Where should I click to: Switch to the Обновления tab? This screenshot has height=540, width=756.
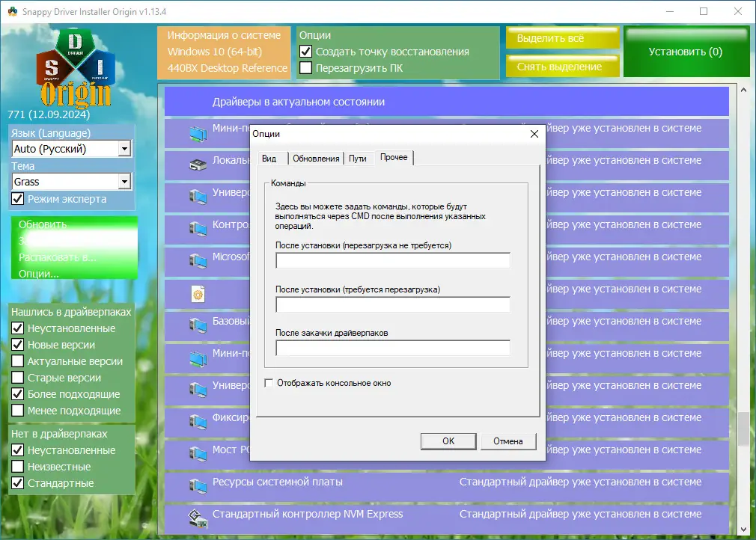(x=316, y=159)
